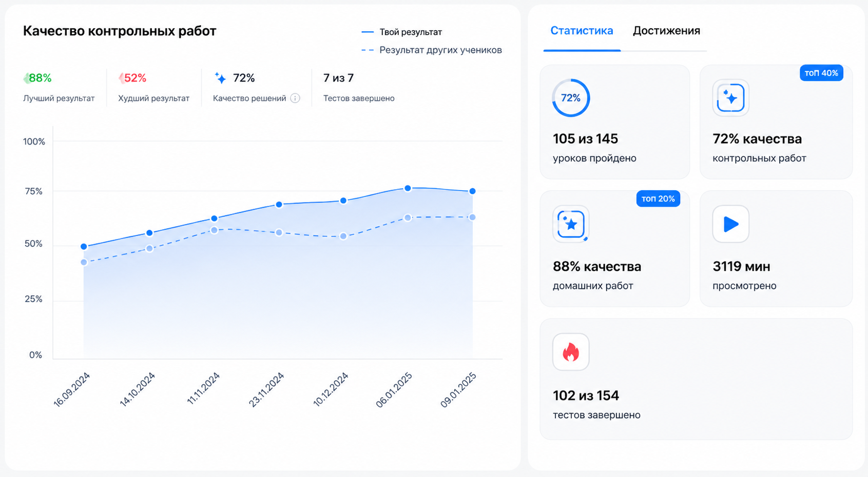Select your result point at 06.01.2025

(408, 188)
